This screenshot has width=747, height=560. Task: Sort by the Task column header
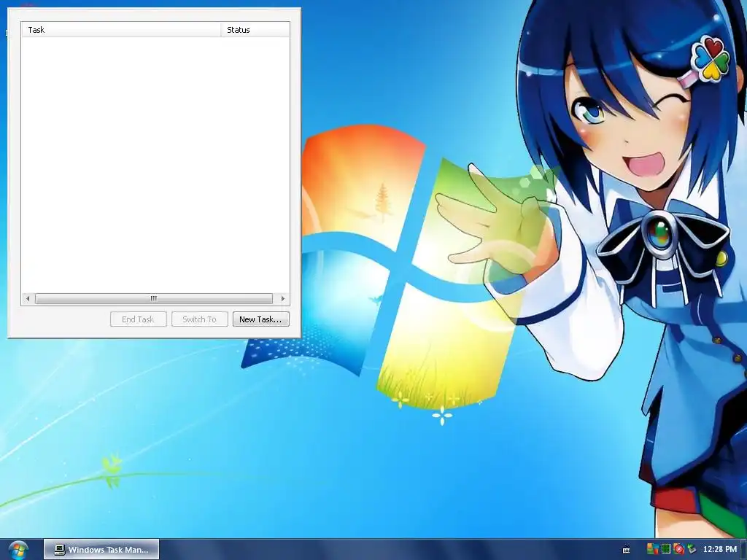[x=121, y=29]
